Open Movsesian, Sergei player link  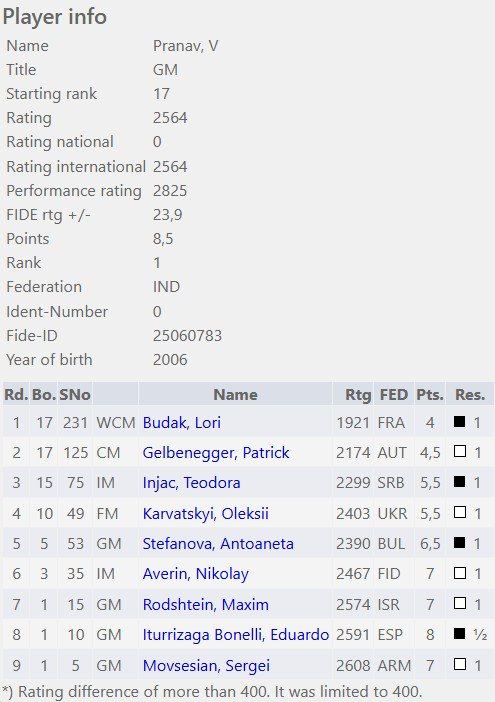[206, 665]
